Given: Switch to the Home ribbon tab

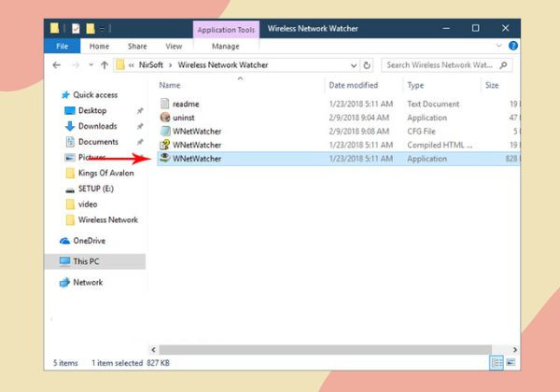Looking at the screenshot, I should 99,47.
